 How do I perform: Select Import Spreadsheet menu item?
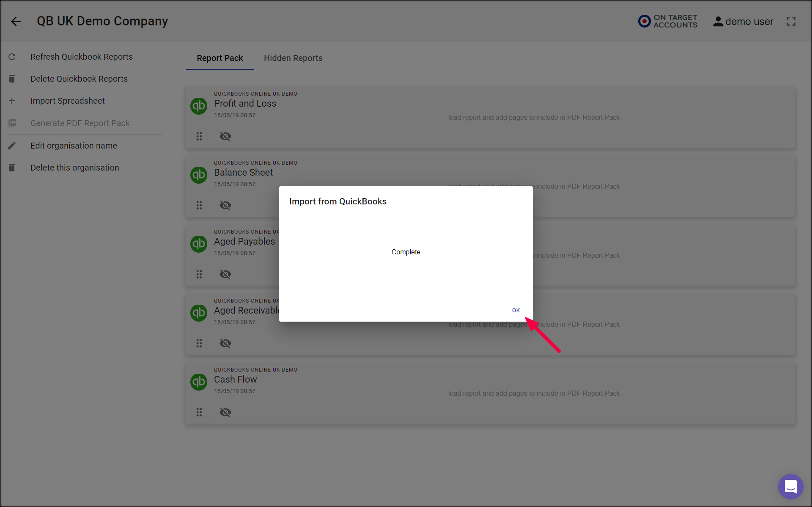coord(85,101)
